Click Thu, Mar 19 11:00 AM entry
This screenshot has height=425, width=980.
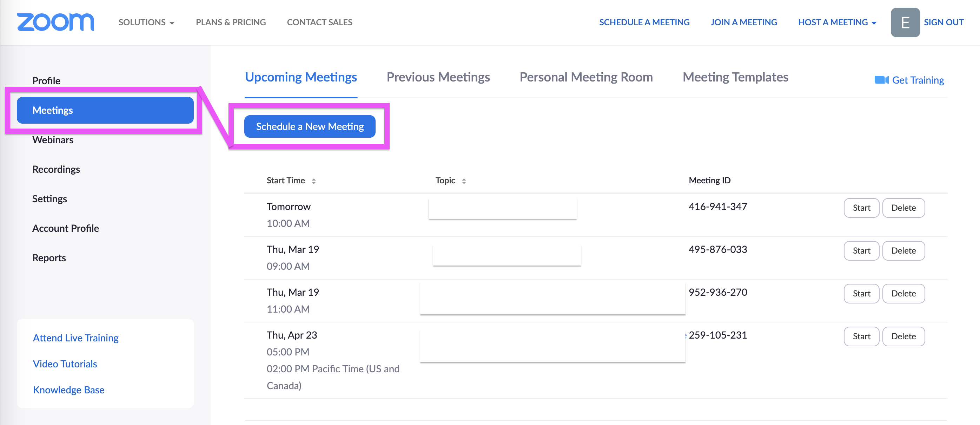pos(292,300)
